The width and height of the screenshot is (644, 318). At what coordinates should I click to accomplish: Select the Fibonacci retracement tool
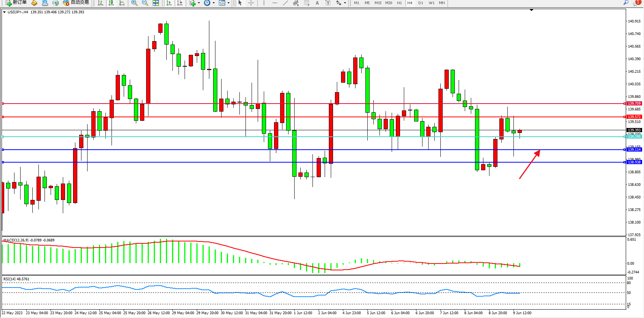(307, 3)
